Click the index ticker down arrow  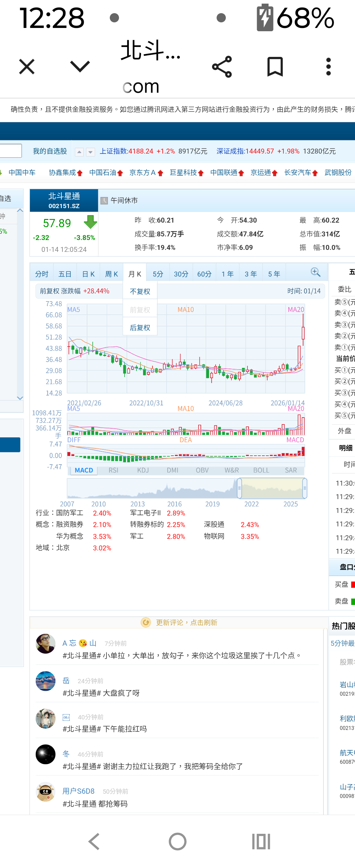(90, 152)
